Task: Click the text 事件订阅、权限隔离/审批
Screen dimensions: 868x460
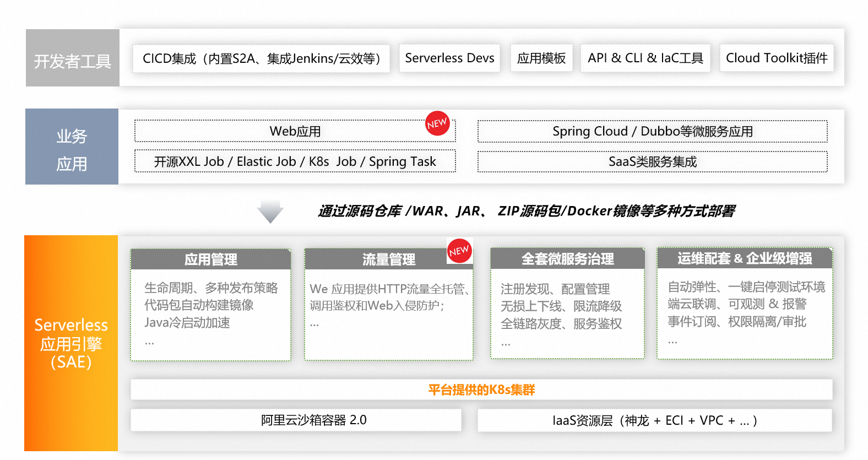Action: (737, 322)
